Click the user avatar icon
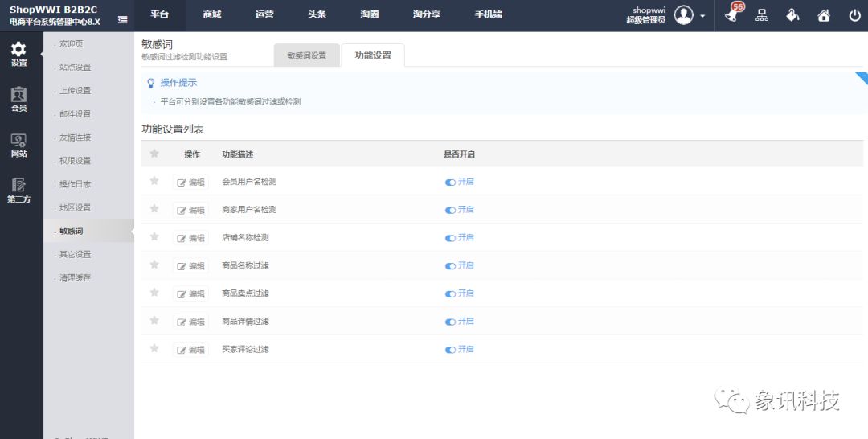The image size is (868, 439). [x=684, y=15]
